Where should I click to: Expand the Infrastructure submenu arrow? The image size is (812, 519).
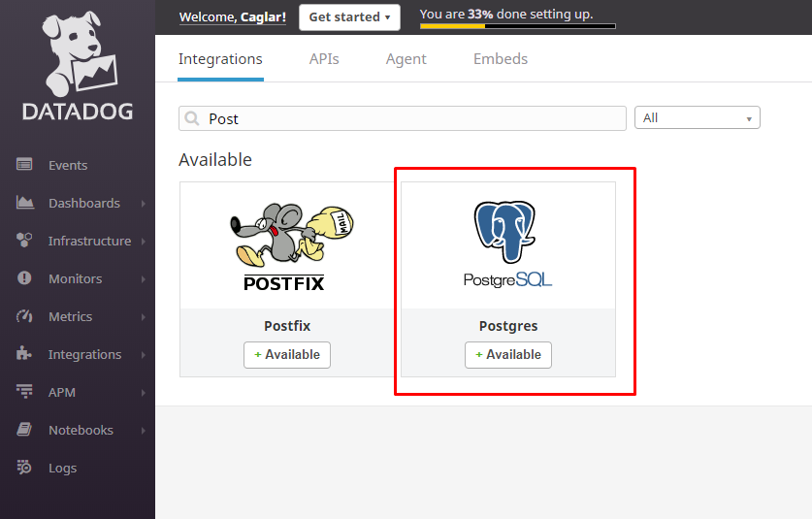coord(144,242)
